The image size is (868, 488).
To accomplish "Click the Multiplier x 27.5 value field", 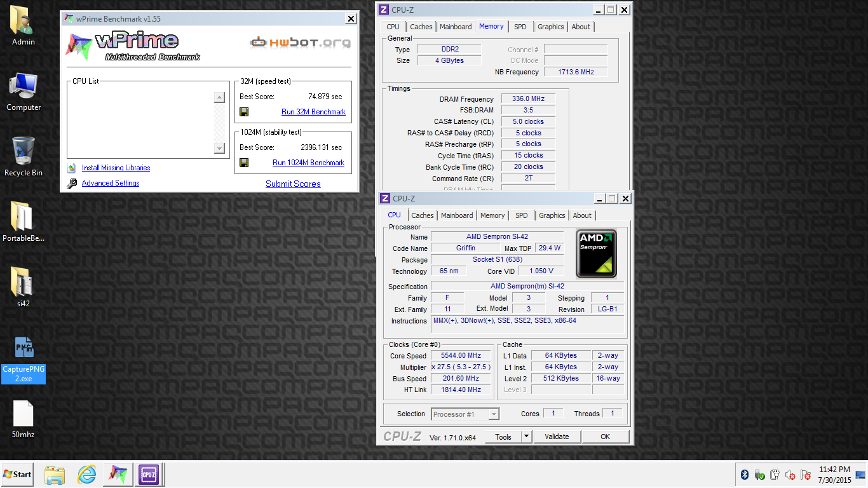I will 461,367.
